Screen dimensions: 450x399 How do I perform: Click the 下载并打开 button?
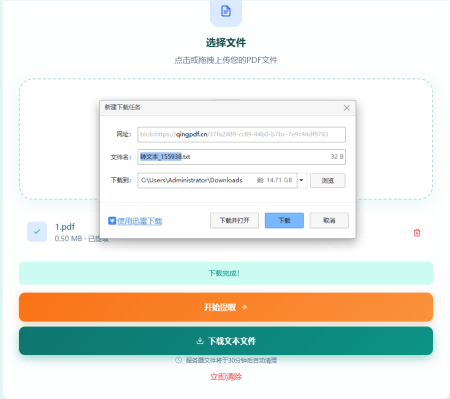234,220
